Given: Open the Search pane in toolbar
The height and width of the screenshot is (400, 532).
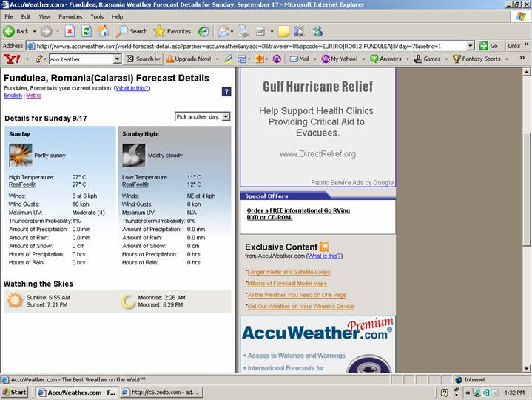Looking at the screenshot, I should pyautogui.click(x=132, y=31).
